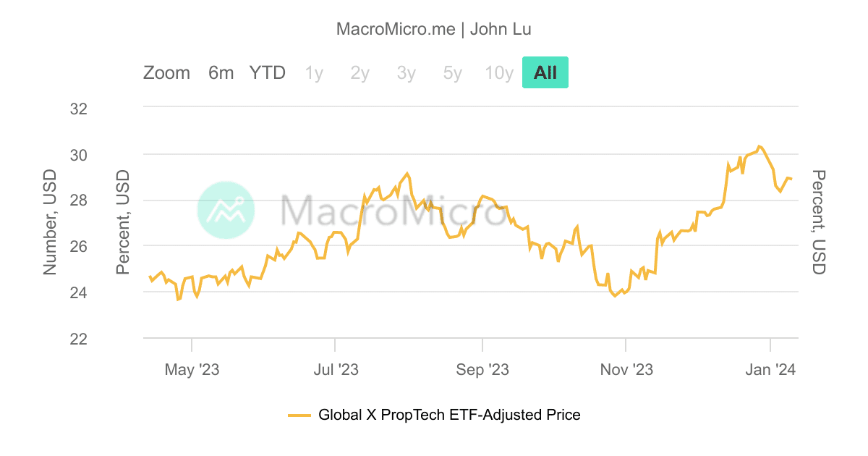Click the 1y range option

pos(314,72)
